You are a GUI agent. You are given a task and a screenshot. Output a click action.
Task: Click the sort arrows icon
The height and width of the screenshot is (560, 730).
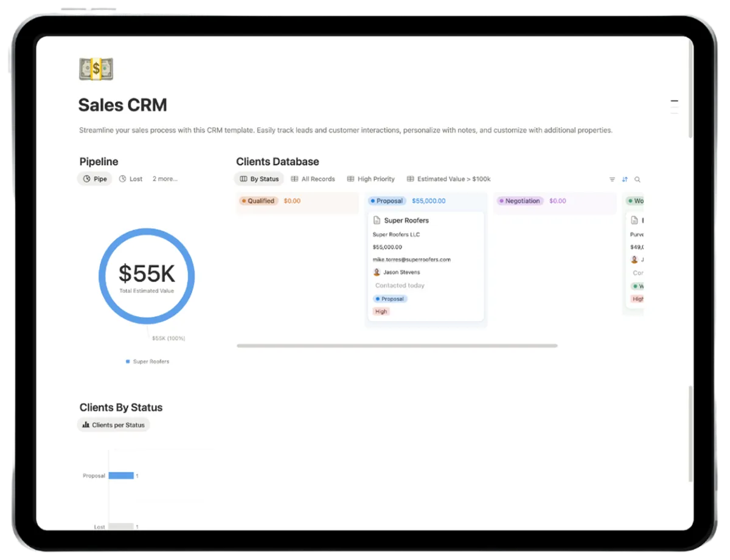625,179
